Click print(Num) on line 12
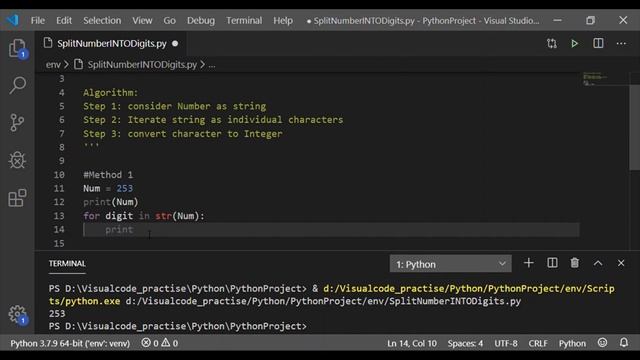The height and width of the screenshot is (360, 640). (x=111, y=202)
